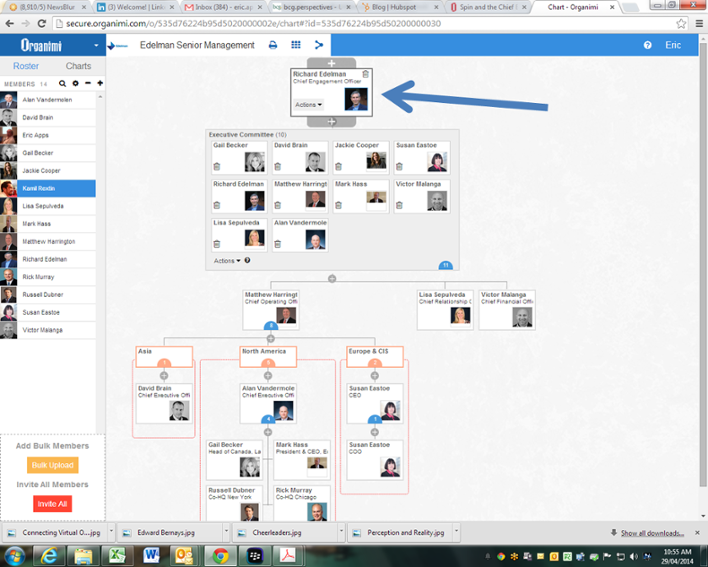Select Rick Murray in members list

48,277
